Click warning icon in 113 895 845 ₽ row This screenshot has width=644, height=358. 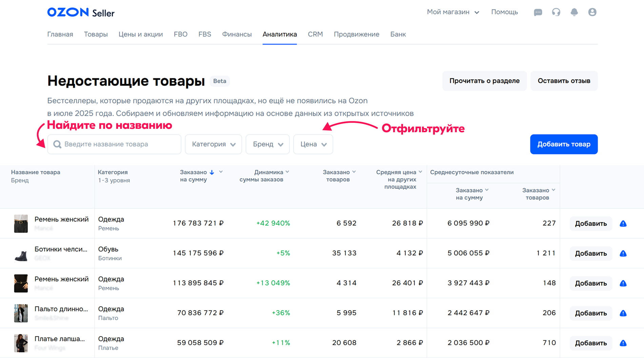coord(623,283)
